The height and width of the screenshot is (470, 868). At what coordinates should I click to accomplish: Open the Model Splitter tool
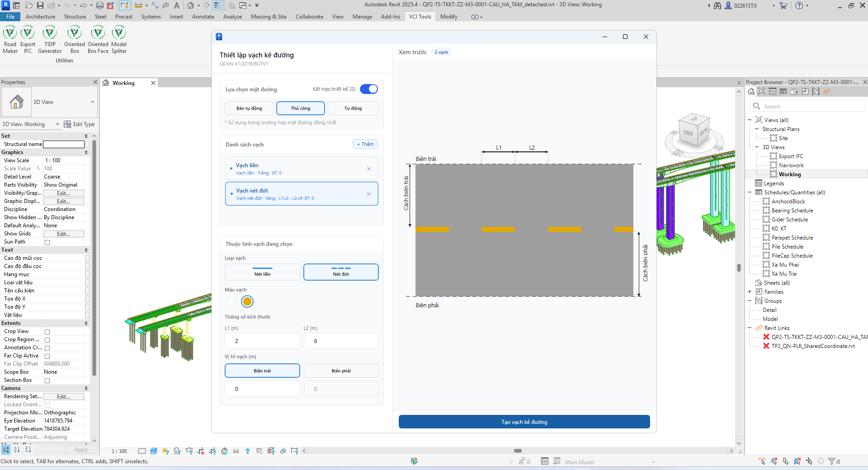click(x=119, y=40)
